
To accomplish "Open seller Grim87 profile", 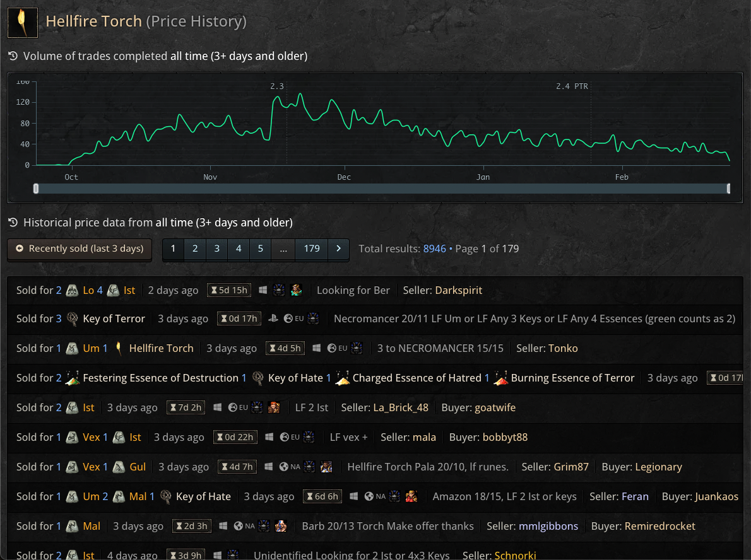I will tap(571, 467).
